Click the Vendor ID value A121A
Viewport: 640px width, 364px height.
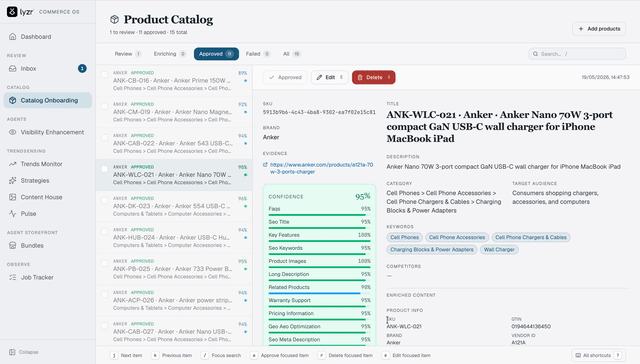tap(518, 343)
